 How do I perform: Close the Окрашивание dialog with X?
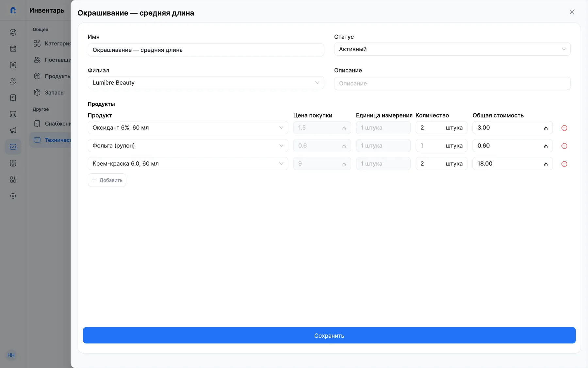[x=572, y=12]
